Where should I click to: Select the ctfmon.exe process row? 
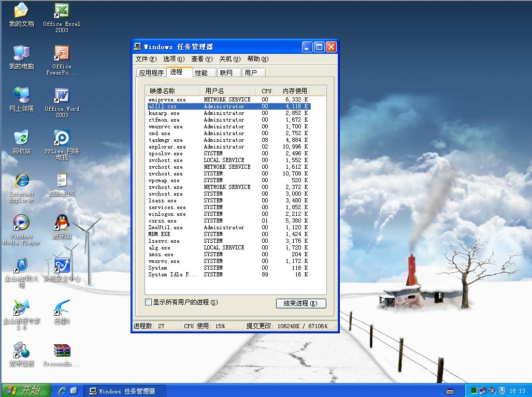228,120
